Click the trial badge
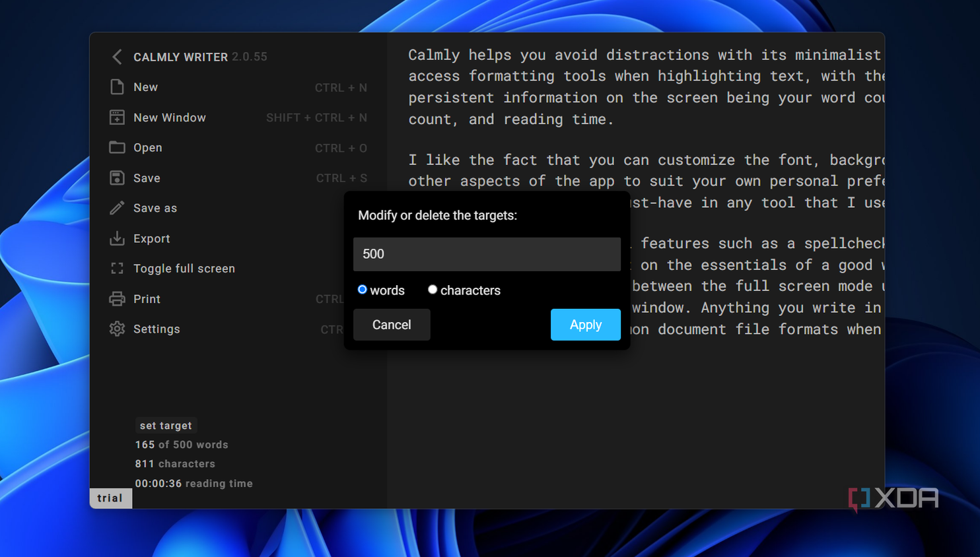980x557 pixels. (x=110, y=498)
